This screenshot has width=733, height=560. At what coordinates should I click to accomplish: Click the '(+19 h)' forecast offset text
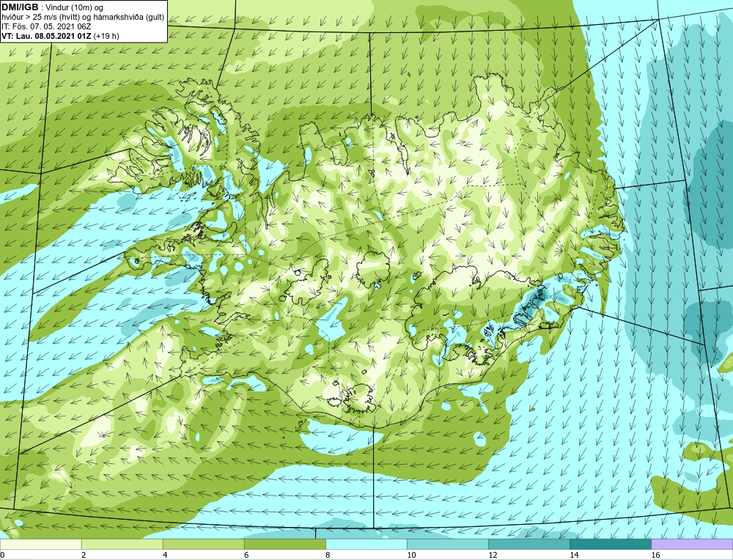tap(106, 36)
